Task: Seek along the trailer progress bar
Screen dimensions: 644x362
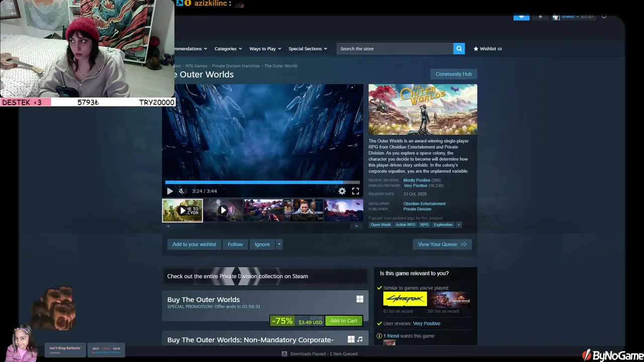Action: point(263,182)
